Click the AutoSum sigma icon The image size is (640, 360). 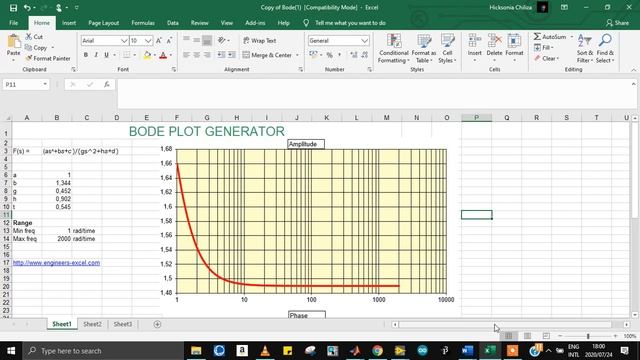tap(537, 37)
